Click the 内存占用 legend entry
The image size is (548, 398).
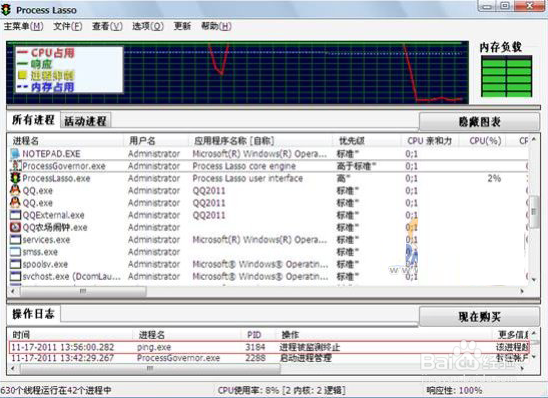tap(45, 87)
